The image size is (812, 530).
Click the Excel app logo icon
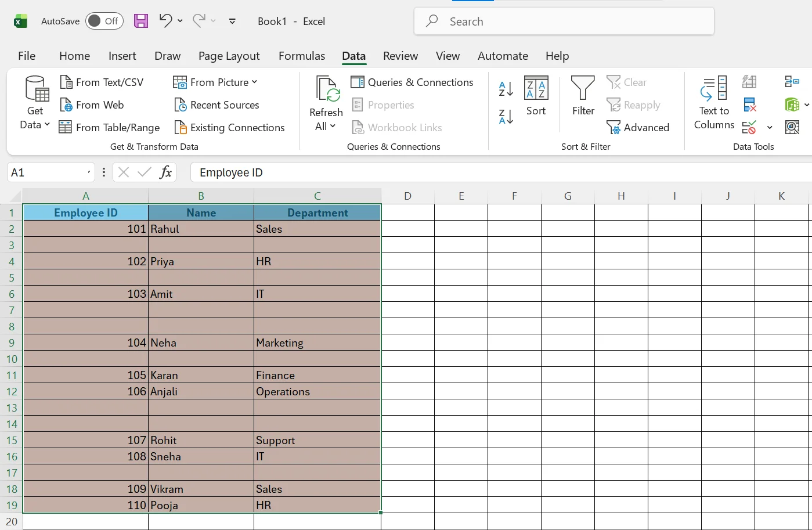click(20, 21)
